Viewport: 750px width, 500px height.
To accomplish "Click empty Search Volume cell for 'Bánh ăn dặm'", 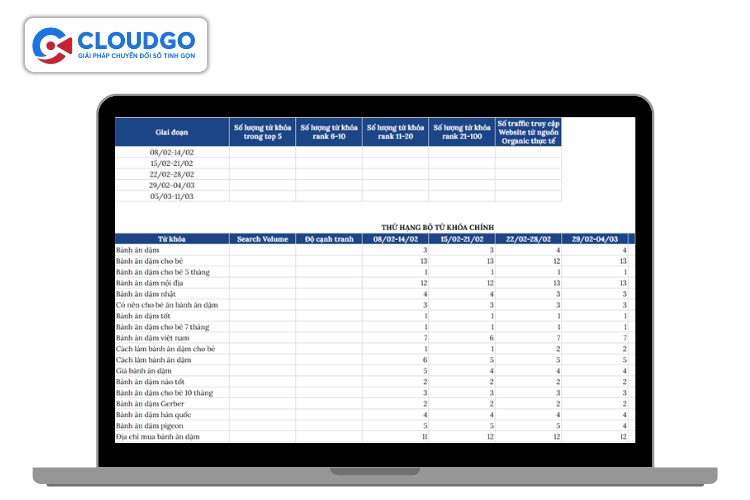I will pyautogui.click(x=262, y=250).
